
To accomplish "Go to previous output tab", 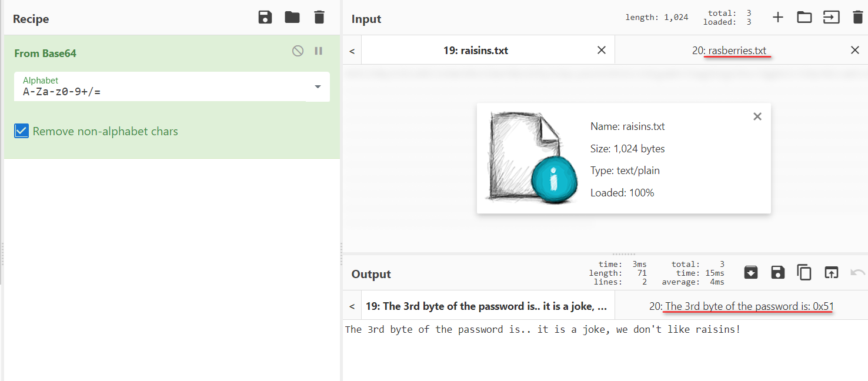I will 352,306.
